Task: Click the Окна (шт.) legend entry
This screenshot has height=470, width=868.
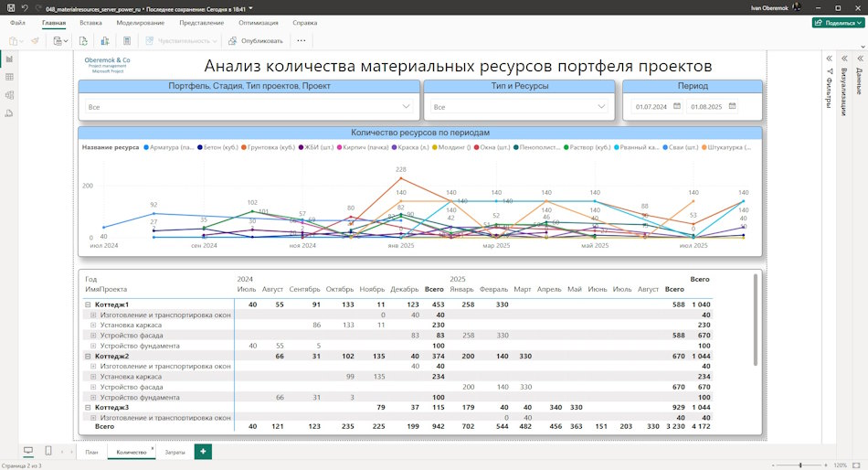Action: pyautogui.click(x=492, y=147)
